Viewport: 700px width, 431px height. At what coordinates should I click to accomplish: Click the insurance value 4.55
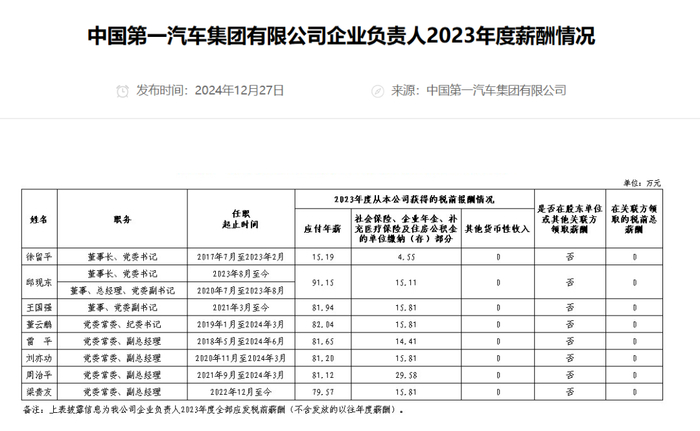point(406,257)
